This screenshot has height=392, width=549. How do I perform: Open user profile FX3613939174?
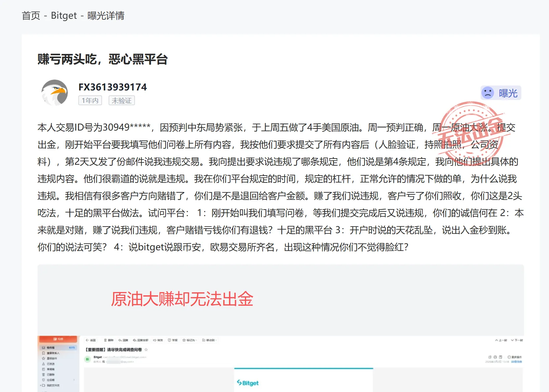pyautogui.click(x=113, y=87)
